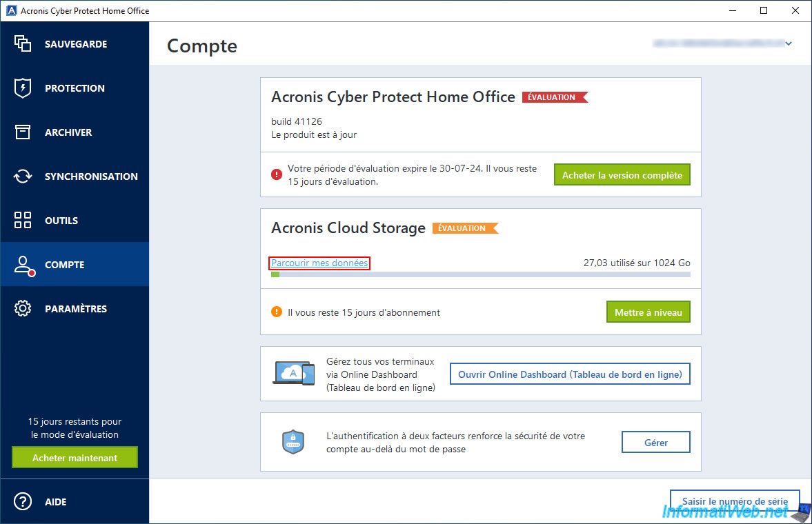The image size is (812, 524).
Task: Click the orange ÉVALUATION badge for Cloud Storage
Action: (x=465, y=228)
